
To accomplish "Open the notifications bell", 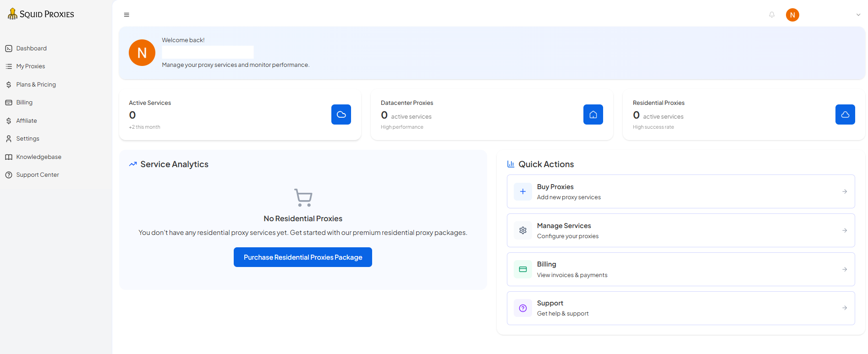I will [x=772, y=15].
